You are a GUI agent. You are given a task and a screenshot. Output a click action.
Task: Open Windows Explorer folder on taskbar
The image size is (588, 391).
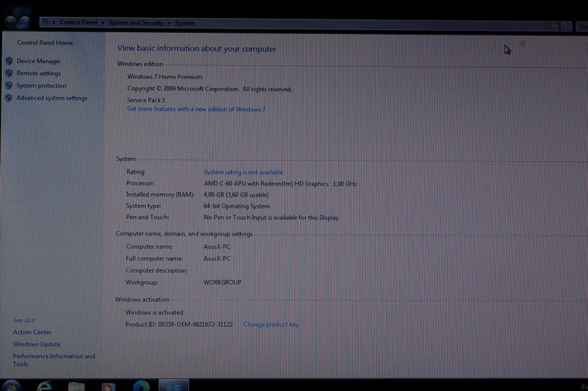coord(76,385)
